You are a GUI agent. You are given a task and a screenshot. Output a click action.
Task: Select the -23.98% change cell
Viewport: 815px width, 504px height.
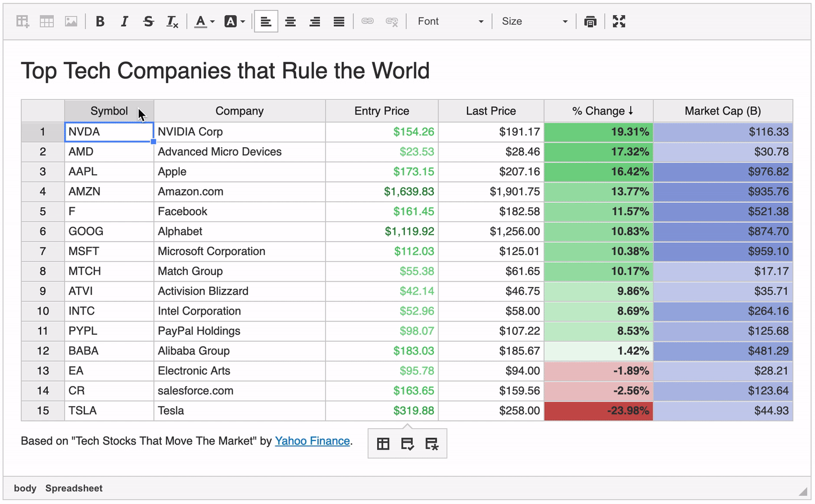tap(599, 411)
